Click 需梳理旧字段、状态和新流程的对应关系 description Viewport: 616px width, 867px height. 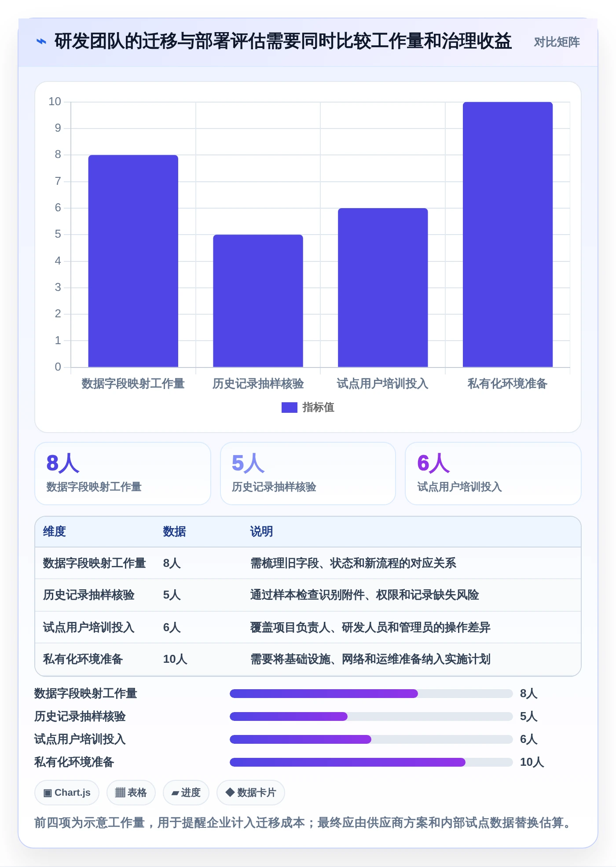[x=353, y=563]
